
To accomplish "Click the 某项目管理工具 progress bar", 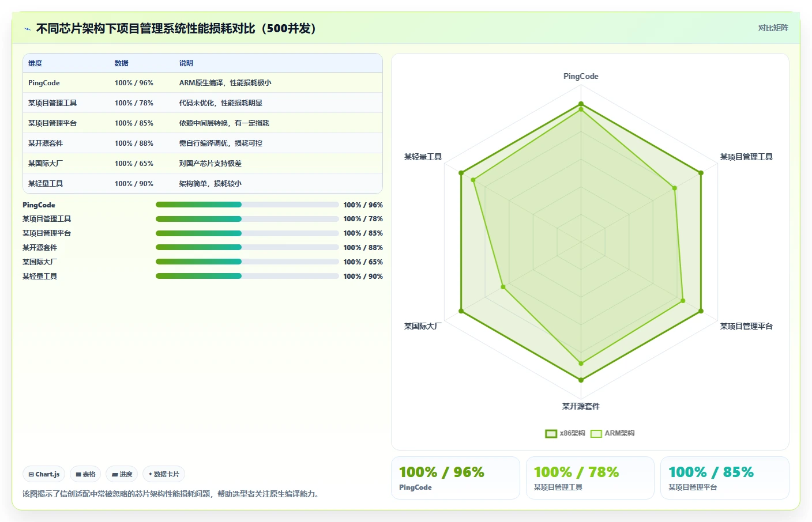I will pos(247,219).
